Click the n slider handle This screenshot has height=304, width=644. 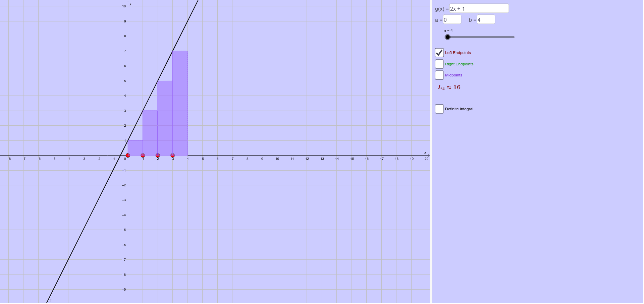tap(447, 37)
